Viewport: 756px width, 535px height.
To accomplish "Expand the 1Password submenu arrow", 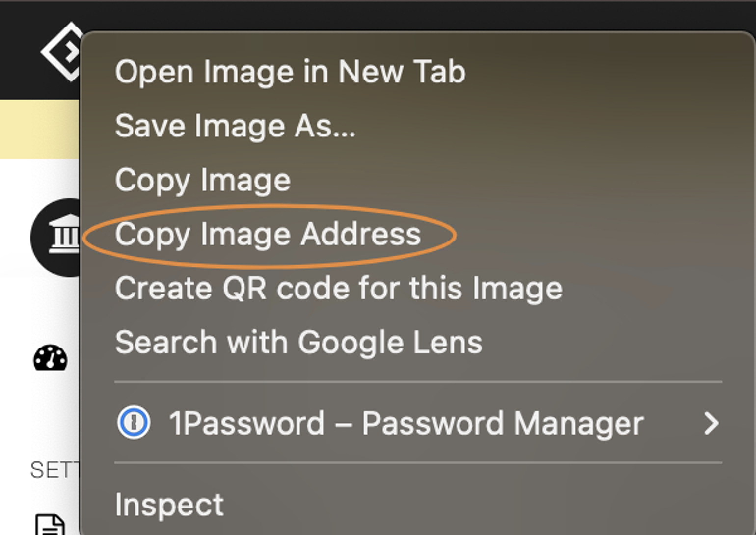I will [x=711, y=423].
